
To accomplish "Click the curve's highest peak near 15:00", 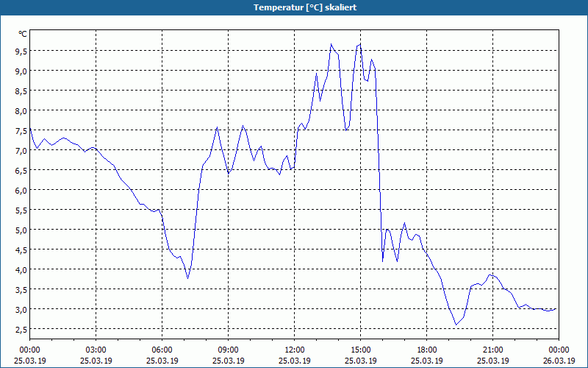I will coord(360,44).
